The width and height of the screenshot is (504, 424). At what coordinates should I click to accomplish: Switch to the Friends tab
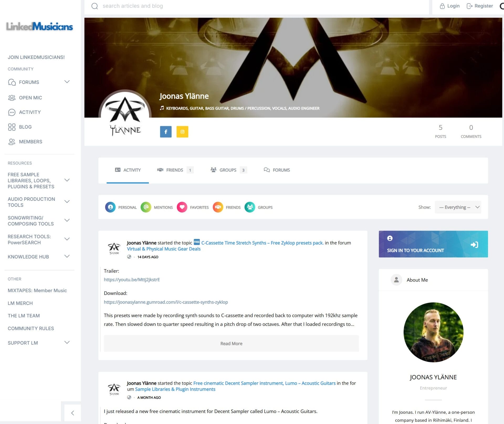click(x=175, y=170)
